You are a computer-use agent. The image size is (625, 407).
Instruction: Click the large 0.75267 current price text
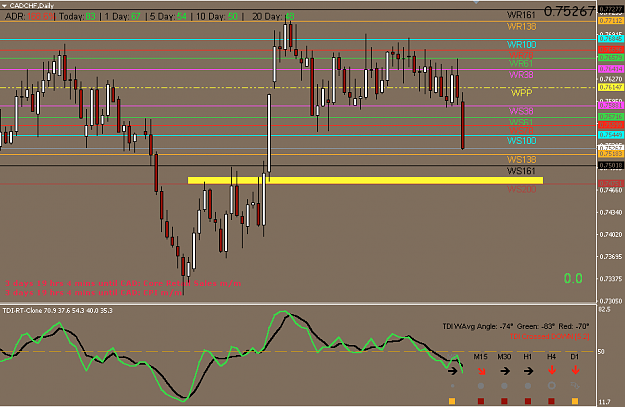(x=569, y=12)
